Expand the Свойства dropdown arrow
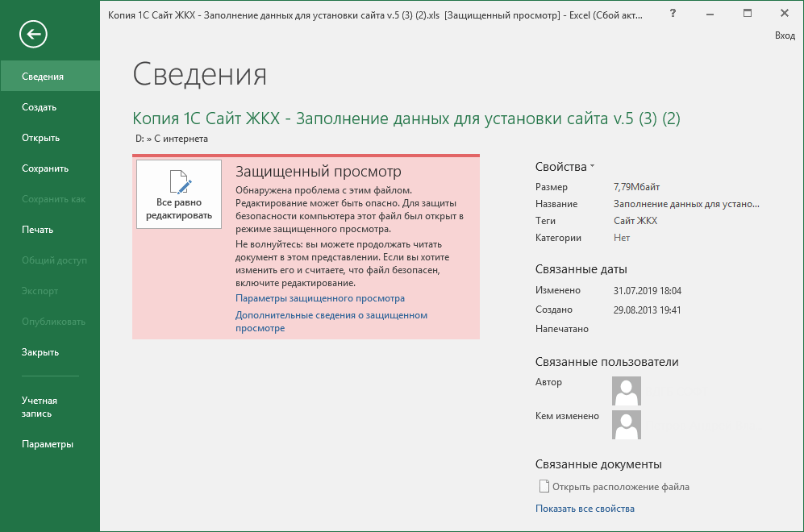The image size is (804, 532). [x=592, y=167]
